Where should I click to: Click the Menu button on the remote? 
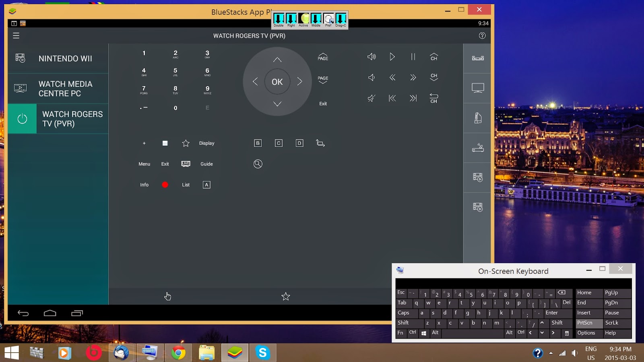[144, 164]
